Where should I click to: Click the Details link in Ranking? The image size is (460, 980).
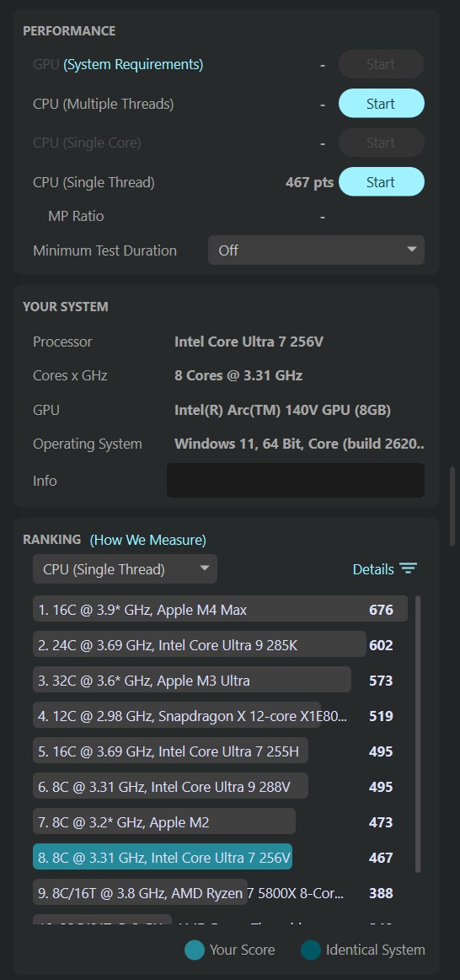373,569
